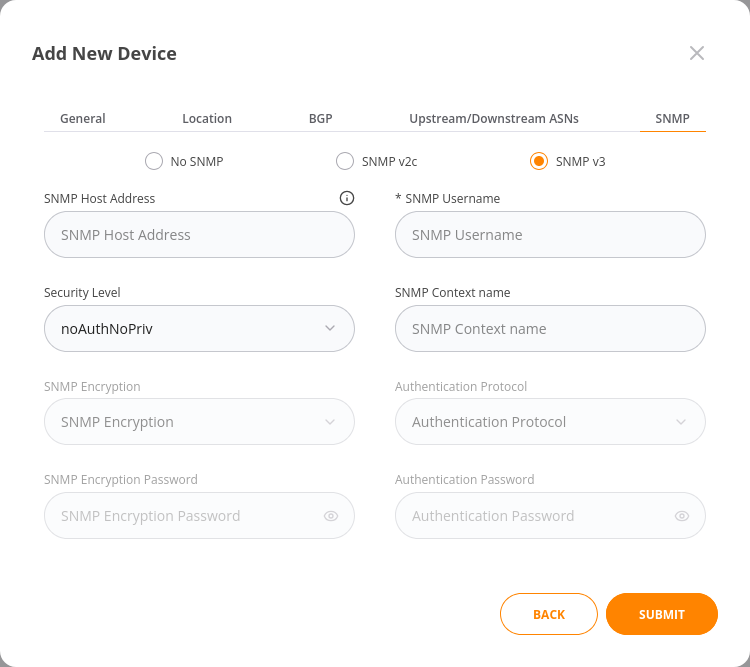Reveal the Authentication Password
The image size is (750, 667).
682,516
